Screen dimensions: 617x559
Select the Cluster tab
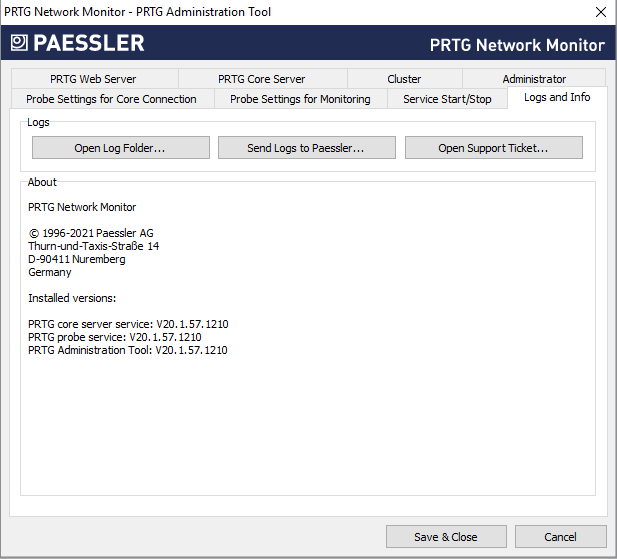404,79
